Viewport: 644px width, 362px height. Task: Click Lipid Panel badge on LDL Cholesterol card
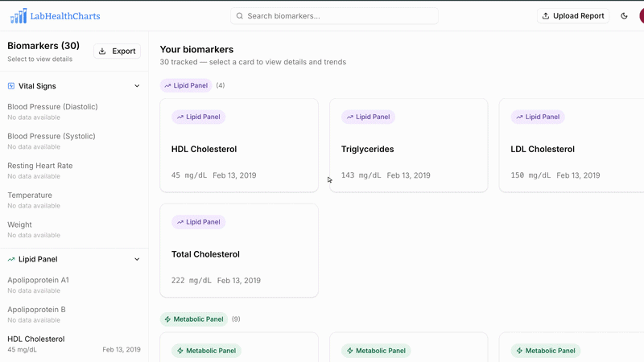[x=538, y=117]
